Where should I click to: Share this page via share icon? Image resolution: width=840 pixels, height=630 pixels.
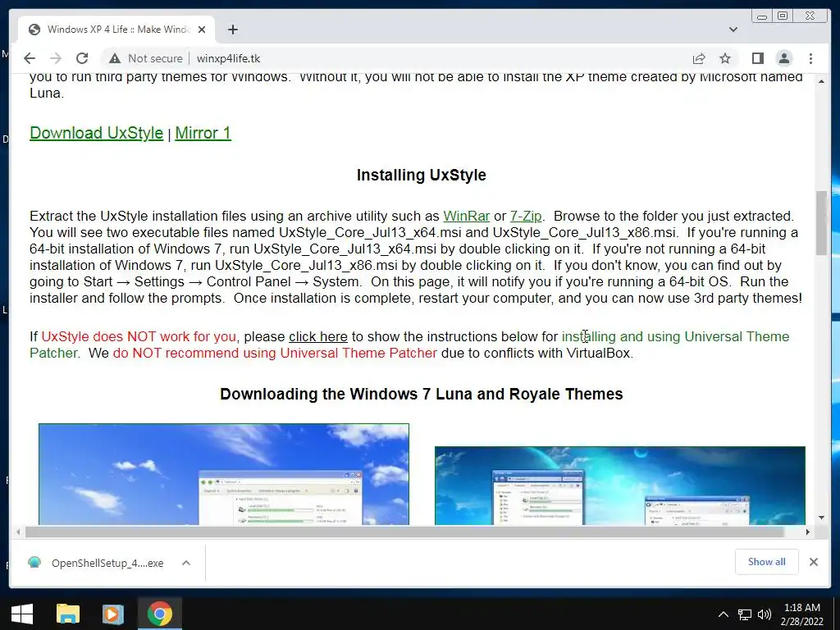(699, 58)
